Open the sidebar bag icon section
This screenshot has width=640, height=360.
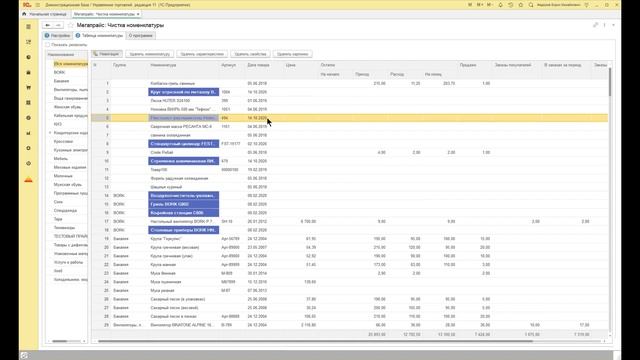click(29, 72)
